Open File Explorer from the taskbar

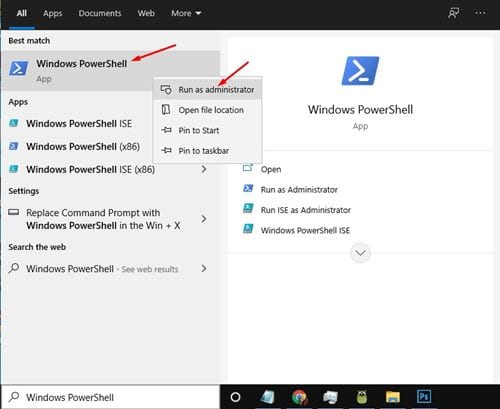click(x=393, y=397)
